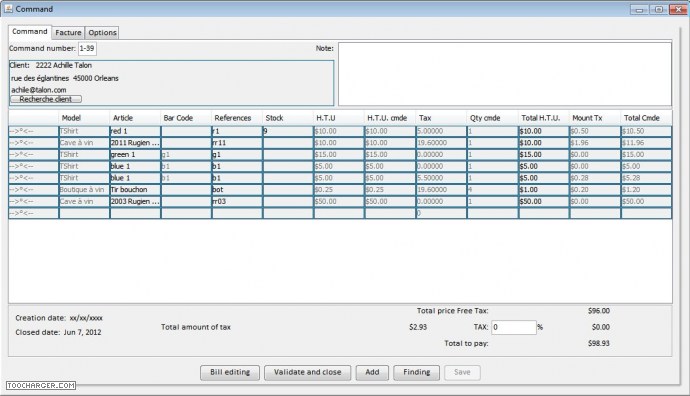
Task: Click the Total Cmde cell $11.96
Action: coord(646,143)
